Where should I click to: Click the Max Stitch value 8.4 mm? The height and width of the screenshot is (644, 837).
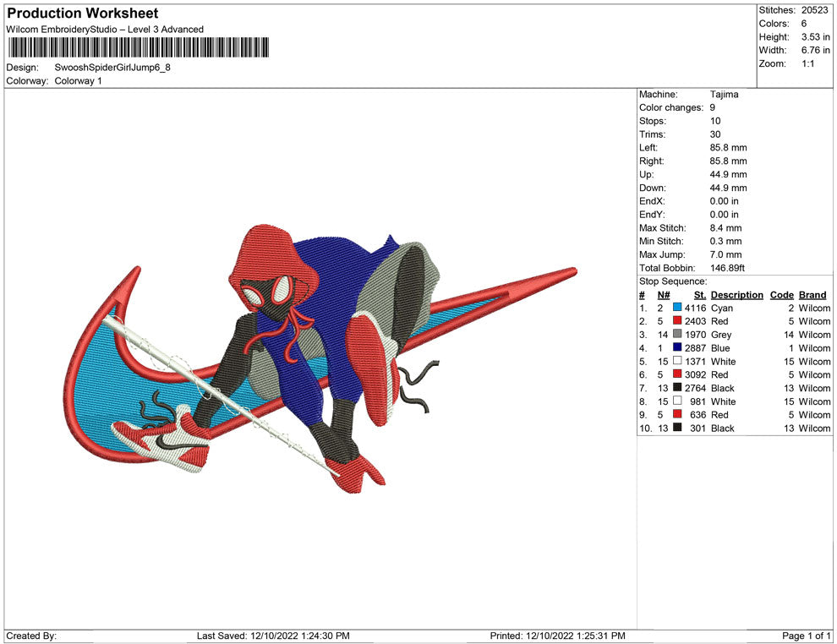click(x=726, y=228)
